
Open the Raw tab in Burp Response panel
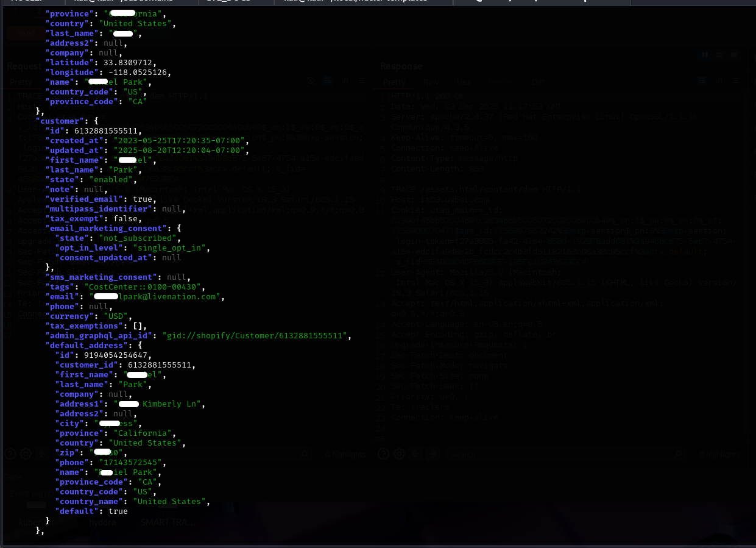pyautogui.click(x=431, y=82)
